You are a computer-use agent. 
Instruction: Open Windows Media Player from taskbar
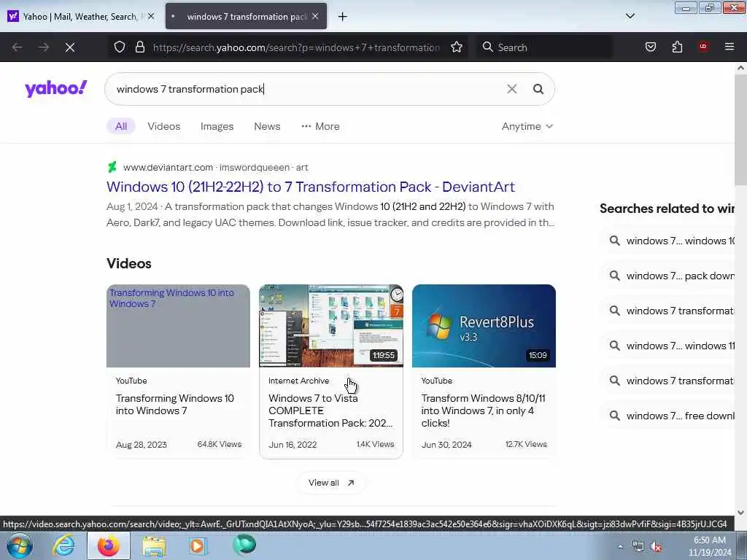point(197,545)
